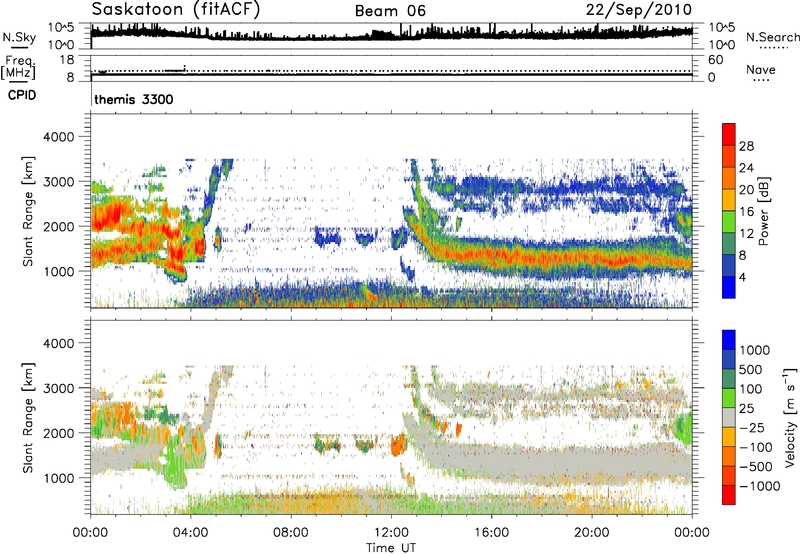This screenshot has height=554, width=800.
Task: Click the power panel's '4000' range label
Action: point(59,137)
